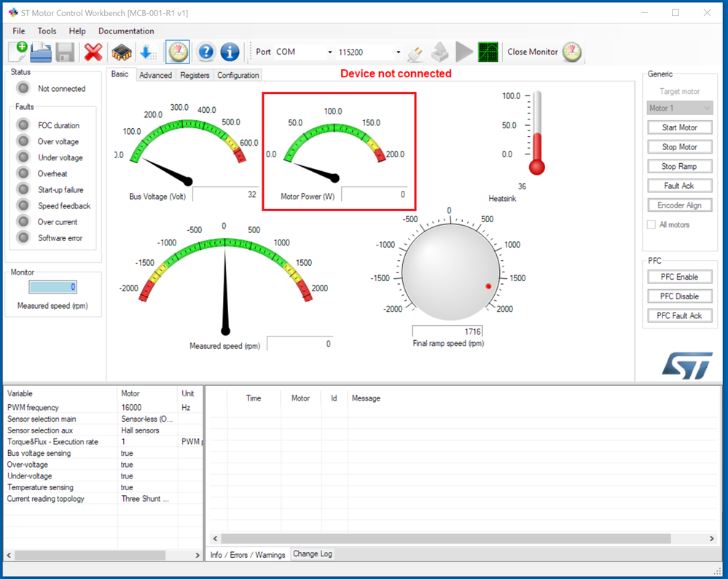Viewport: 728px width, 579px height.
Task: Click the New Project icon
Action: 17,52
